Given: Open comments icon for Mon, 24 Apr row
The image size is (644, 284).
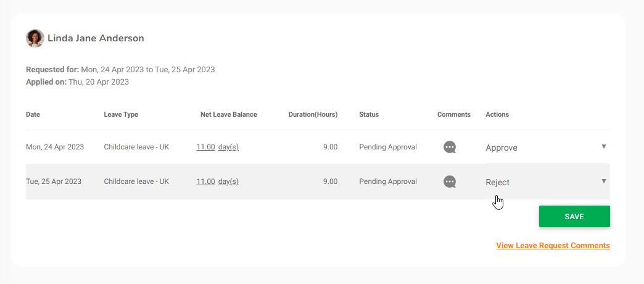Looking at the screenshot, I should 450,148.
